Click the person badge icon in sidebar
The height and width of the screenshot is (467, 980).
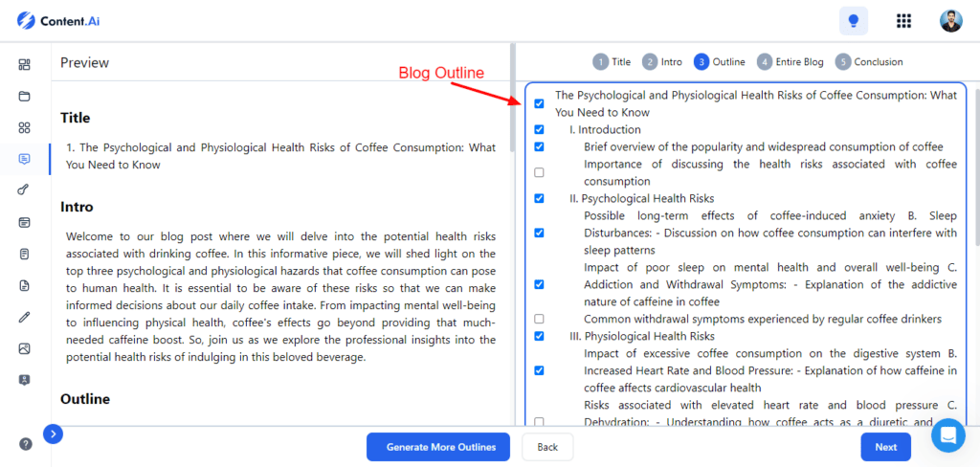(24, 380)
